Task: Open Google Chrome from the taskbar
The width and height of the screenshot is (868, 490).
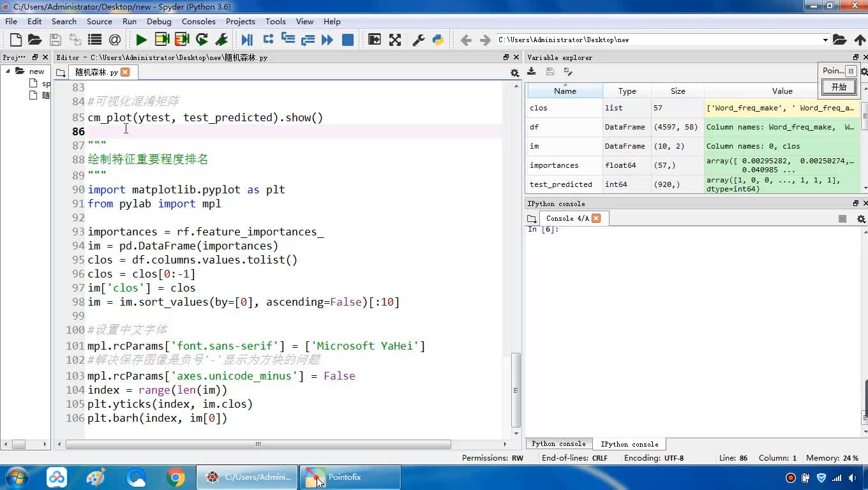Action: 176,477
